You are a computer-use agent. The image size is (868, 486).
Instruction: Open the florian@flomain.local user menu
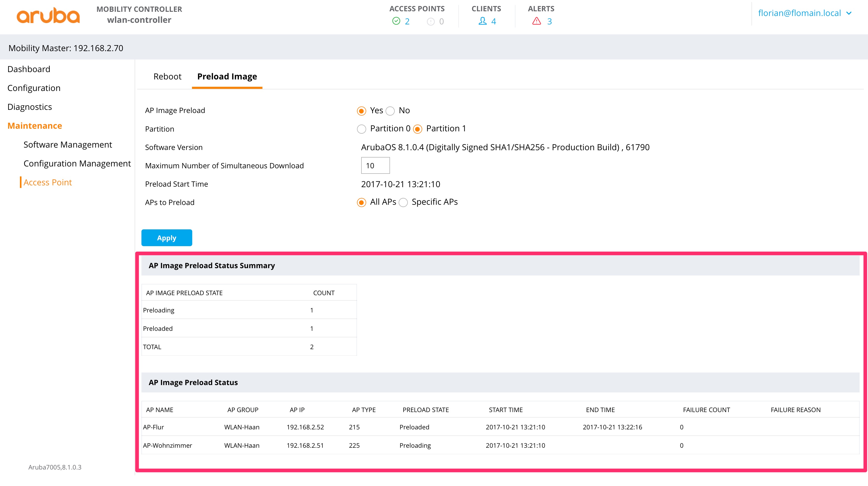805,13
